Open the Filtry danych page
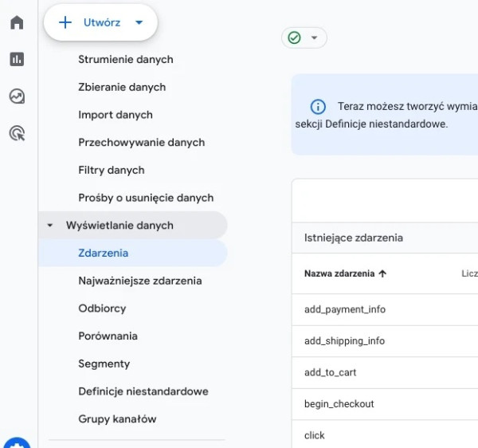Viewport: 478px width, 448px height. pos(111,170)
